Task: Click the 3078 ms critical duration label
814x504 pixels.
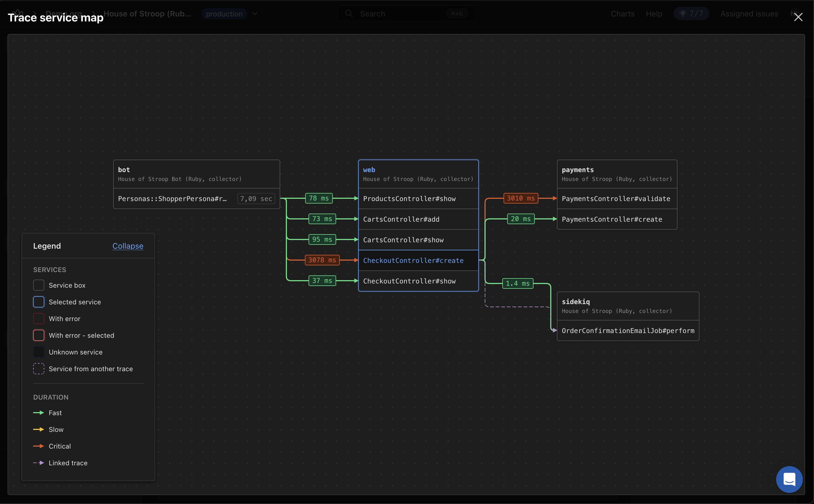Action: (x=322, y=260)
